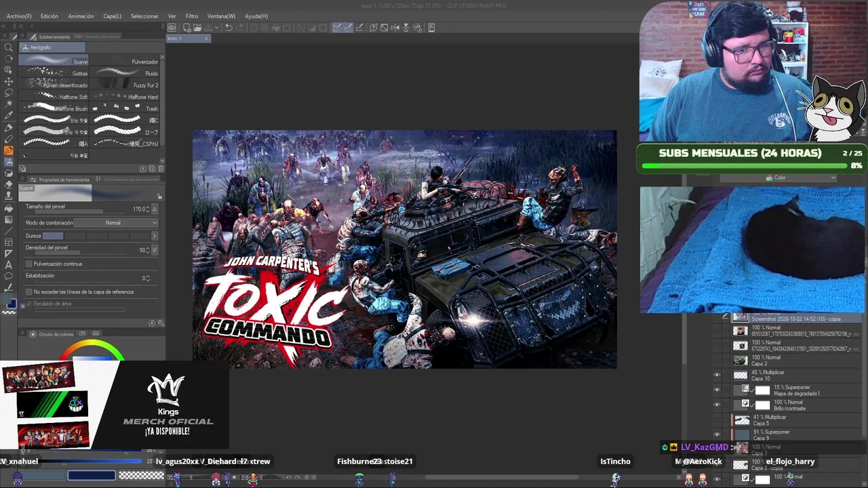The height and width of the screenshot is (488, 868).
Task: Open a file using the folder icon
Action: (197, 28)
